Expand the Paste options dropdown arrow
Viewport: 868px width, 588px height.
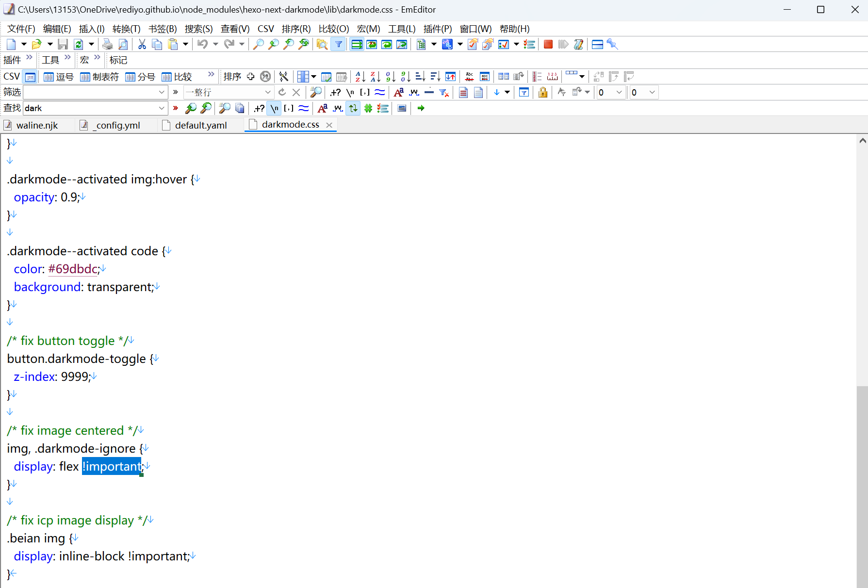(185, 45)
